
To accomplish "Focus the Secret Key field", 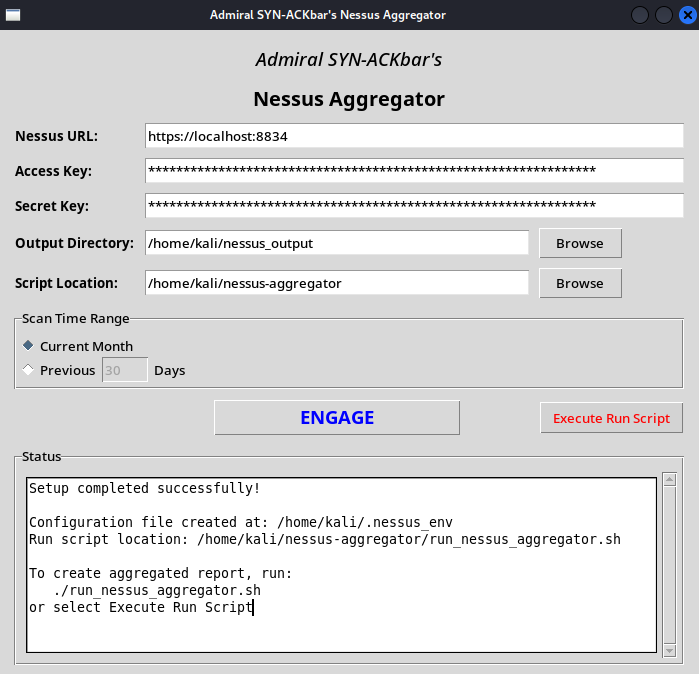I will 414,205.
